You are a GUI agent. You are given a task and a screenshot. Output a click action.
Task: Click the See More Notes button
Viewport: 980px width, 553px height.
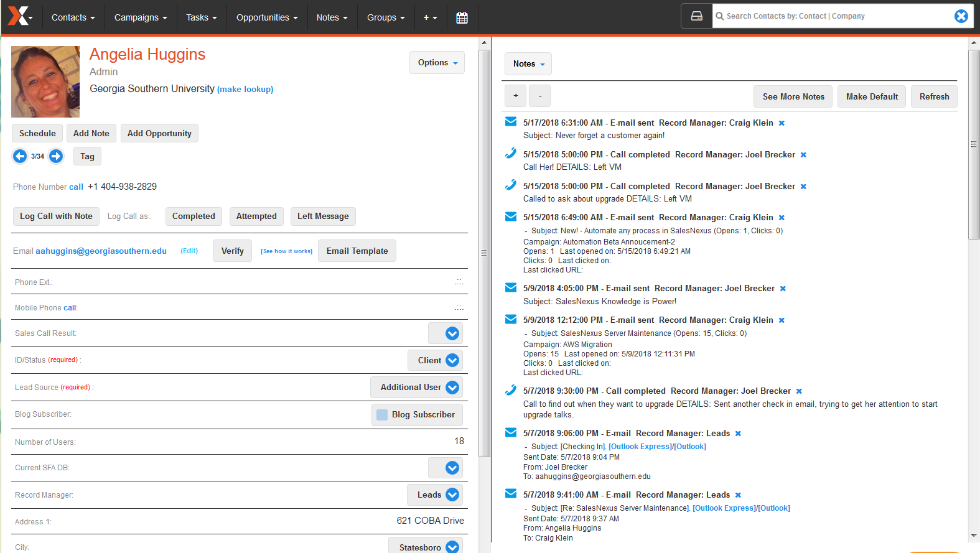793,96
